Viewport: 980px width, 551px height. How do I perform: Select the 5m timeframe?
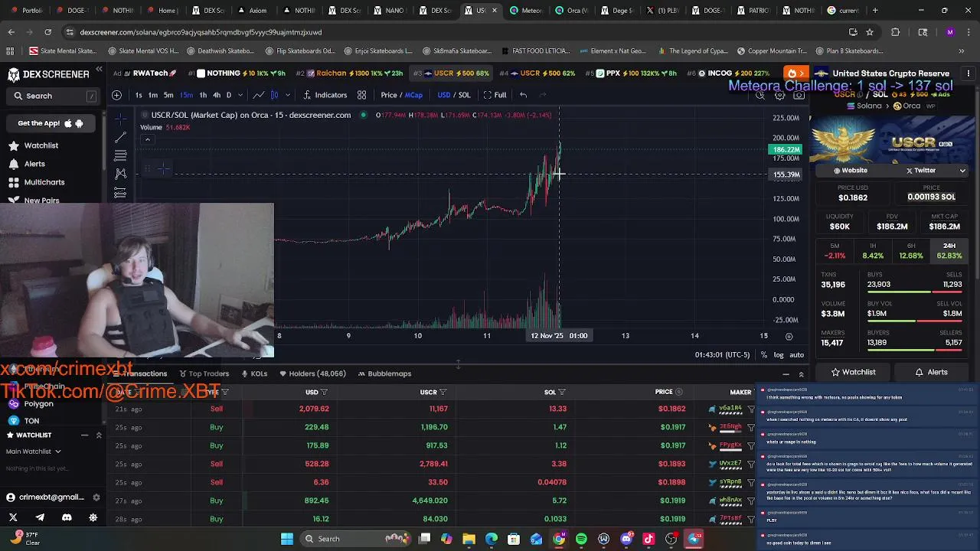[x=168, y=95]
